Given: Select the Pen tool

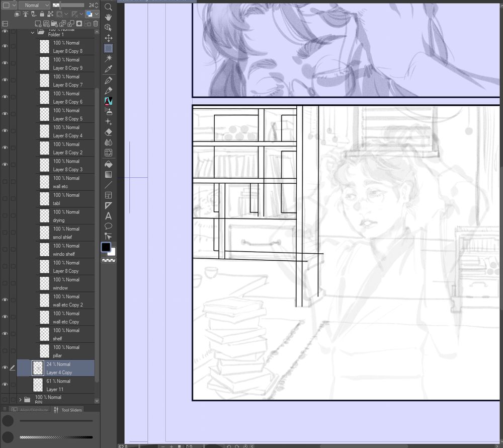Looking at the screenshot, I should pos(109,80).
